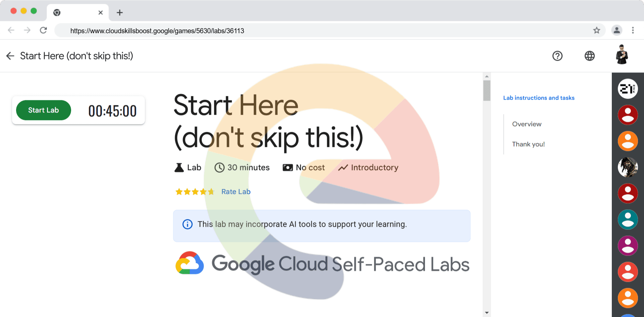Jump to the Thank you! section
644x317 pixels.
pos(528,144)
